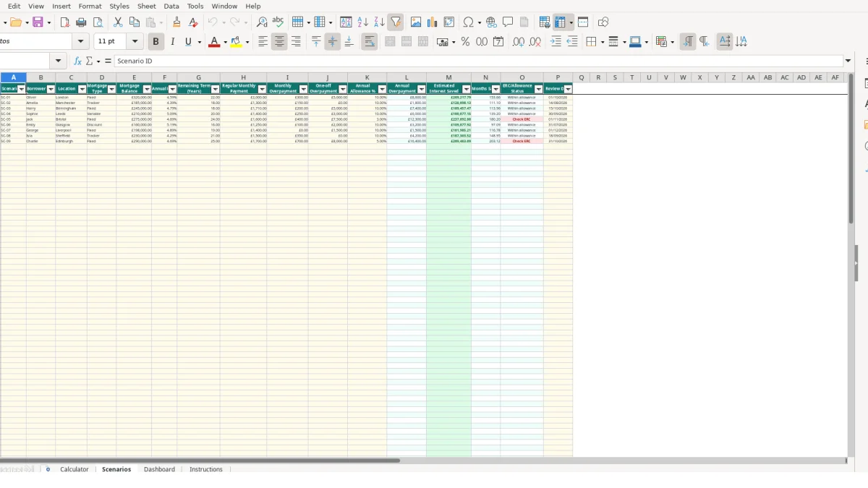Toggle Underline formatting

[x=189, y=42]
